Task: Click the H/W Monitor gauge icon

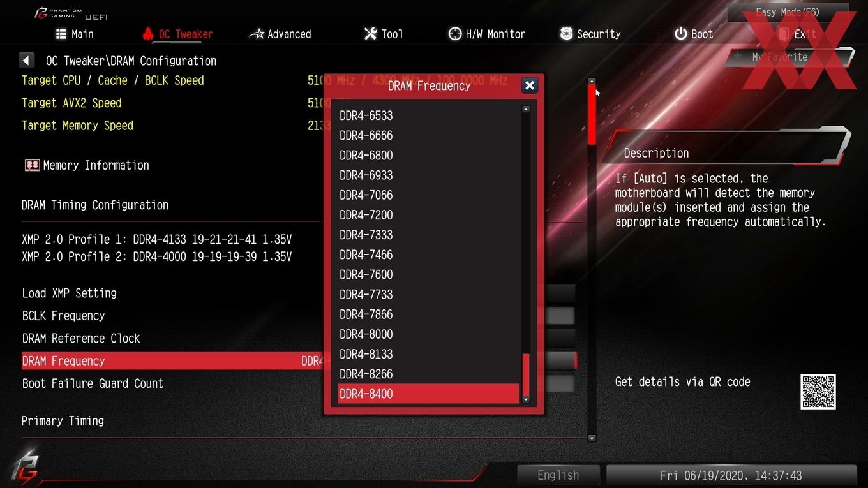Action: [x=455, y=34]
